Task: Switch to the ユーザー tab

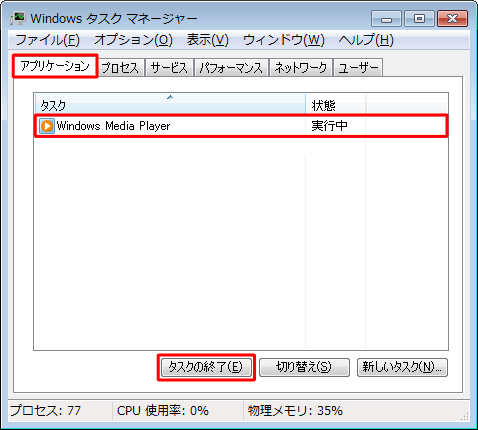Action: tap(358, 68)
